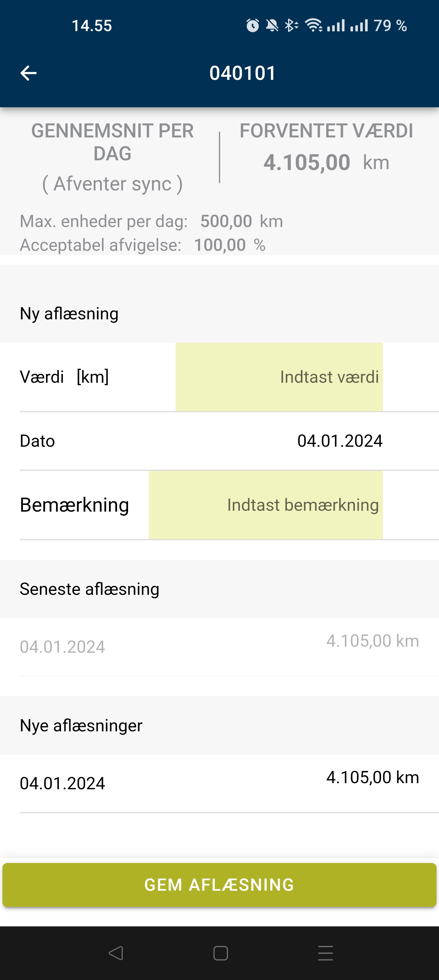Tap the Android home square button
Image resolution: width=439 pixels, height=980 pixels.
(x=220, y=953)
